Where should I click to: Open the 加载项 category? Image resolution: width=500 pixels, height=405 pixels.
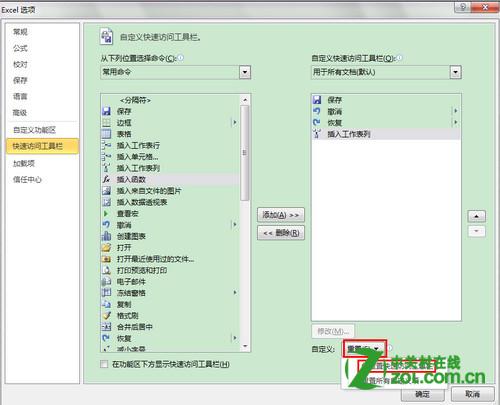pyautogui.click(x=42, y=163)
